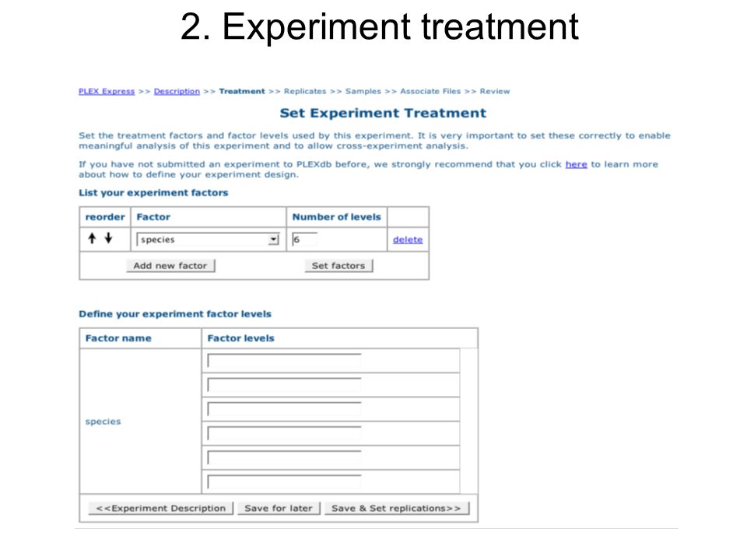Image resolution: width=747 pixels, height=560 pixels.
Task: Go back with <<Experiment Description button
Action: pyautogui.click(x=161, y=508)
